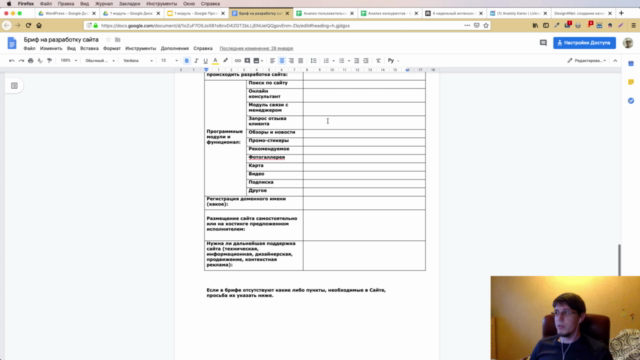Move document using folder icon
Image resolution: width=640 pixels, height=360 pixels.
point(118,40)
